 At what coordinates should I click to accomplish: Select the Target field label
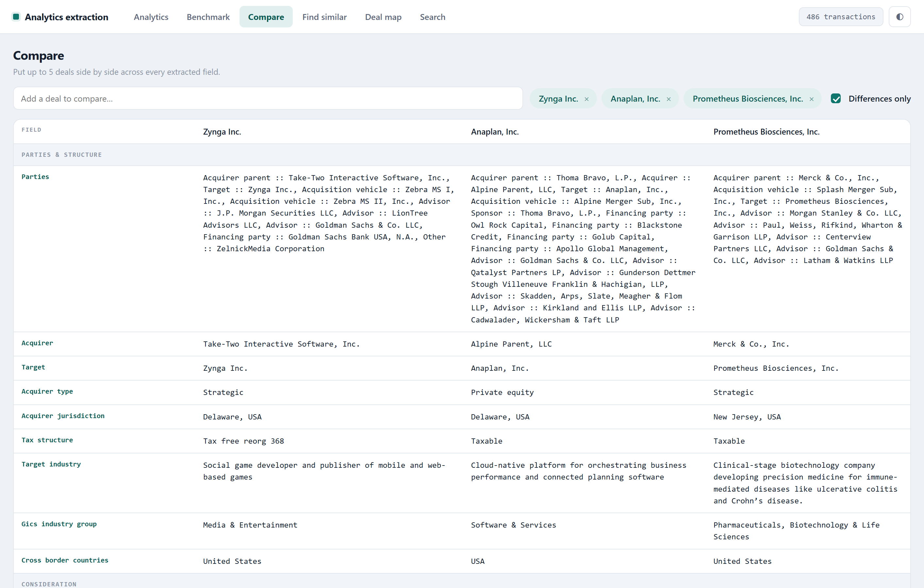point(33,367)
